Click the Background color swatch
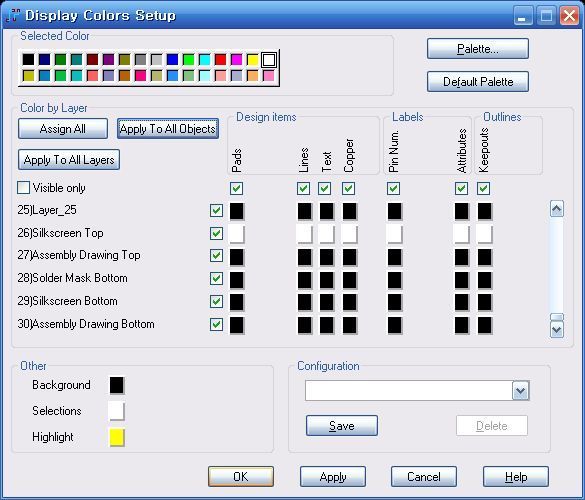Screen dimensions: 585x500 (x=117, y=385)
